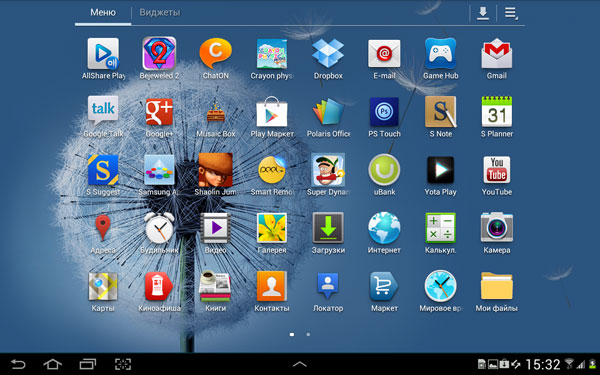The height and width of the screenshot is (375, 600).
Task: Expand the mini apps tray arrow
Action: click(300, 364)
